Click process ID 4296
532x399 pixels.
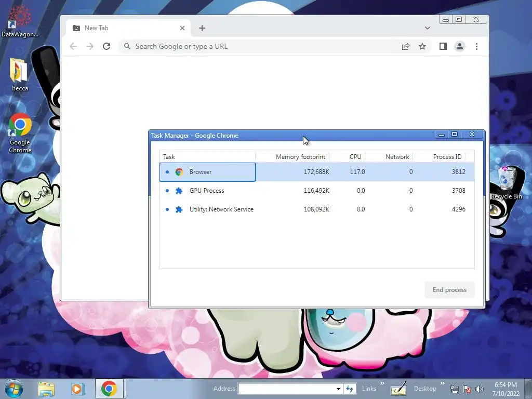point(458,209)
